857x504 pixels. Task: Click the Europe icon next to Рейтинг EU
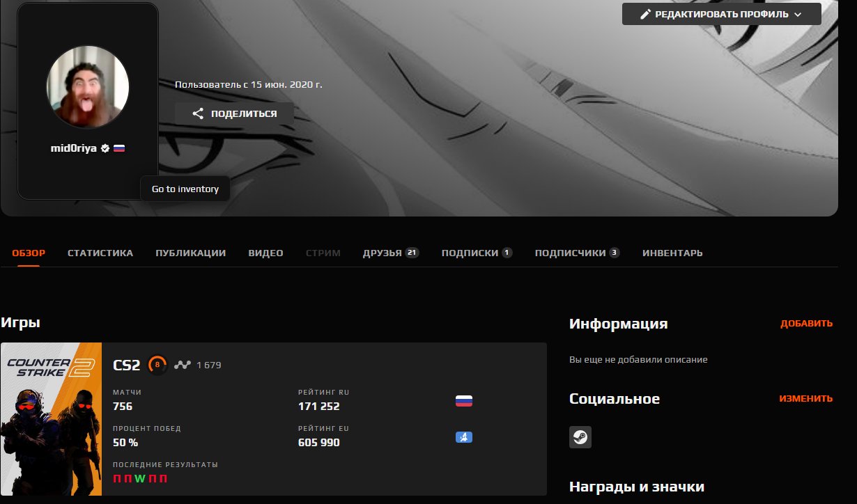[464, 437]
